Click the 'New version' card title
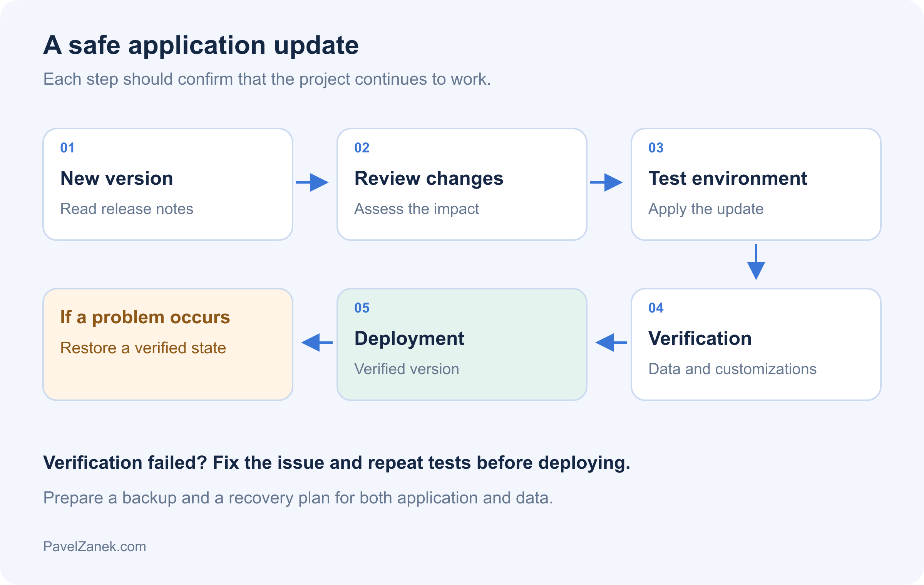Viewport: 924px width, 585px height. click(x=117, y=178)
